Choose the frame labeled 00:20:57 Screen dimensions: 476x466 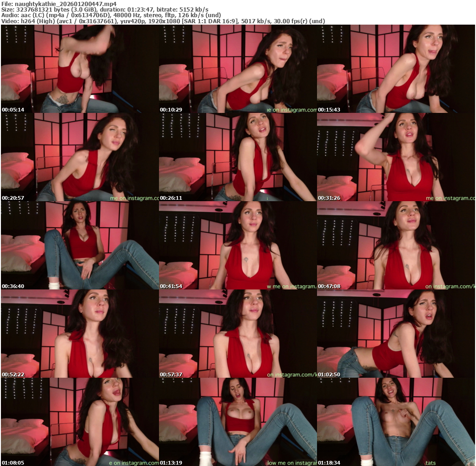pos(79,157)
